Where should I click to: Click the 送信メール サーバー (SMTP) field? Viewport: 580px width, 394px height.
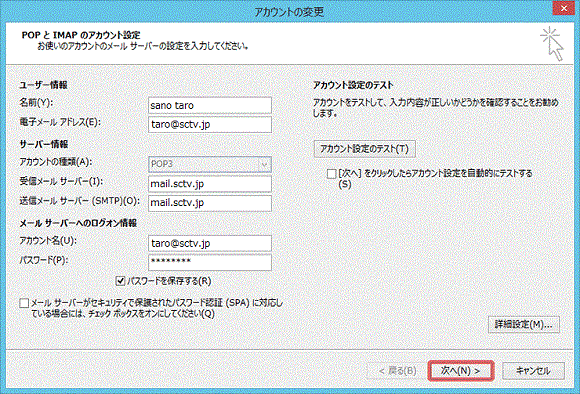tap(210, 203)
